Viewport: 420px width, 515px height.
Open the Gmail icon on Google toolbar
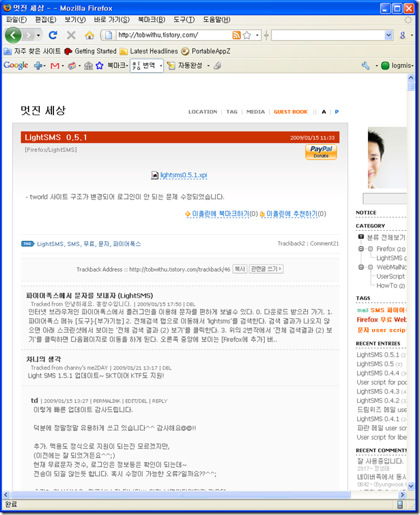point(55,66)
